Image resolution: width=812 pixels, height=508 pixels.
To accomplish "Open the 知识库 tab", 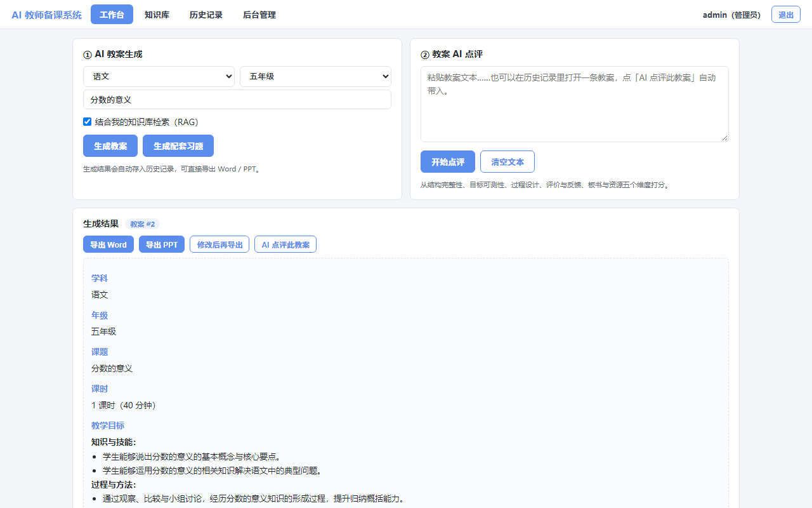I will click(157, 15).
